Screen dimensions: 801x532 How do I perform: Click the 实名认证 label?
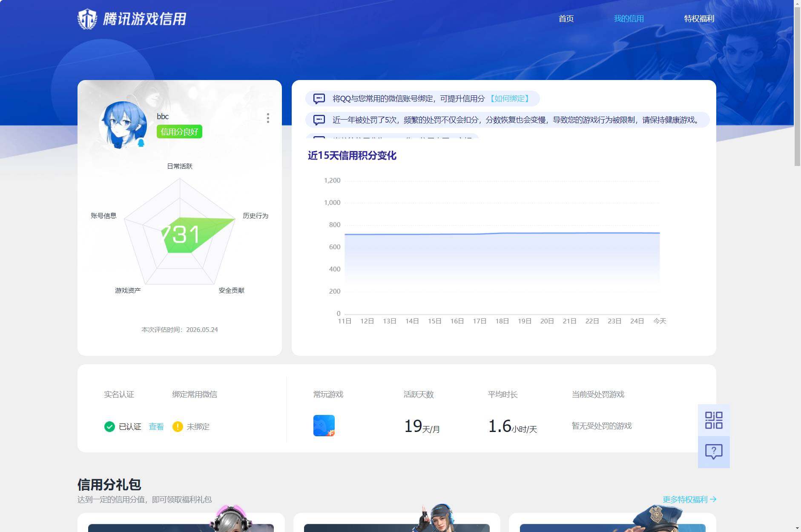(x=119, y=395)
